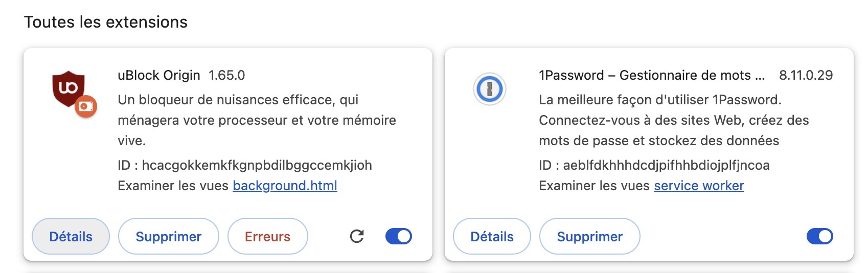868x273 pixels.
Task: Reload the uBlock Origin extension
Action: click(357, 236)
